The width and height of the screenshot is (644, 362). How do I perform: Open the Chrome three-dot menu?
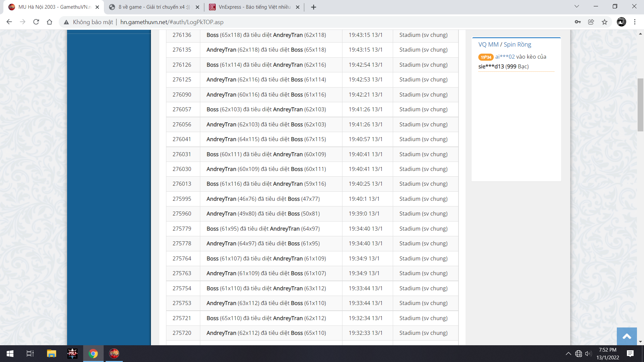635,22
